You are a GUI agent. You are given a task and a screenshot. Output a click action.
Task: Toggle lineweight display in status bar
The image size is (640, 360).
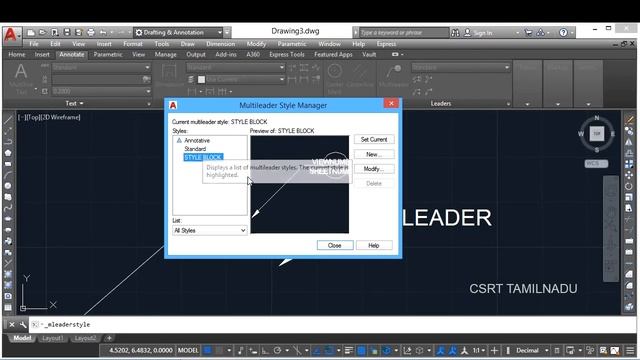tap(349, 350)
